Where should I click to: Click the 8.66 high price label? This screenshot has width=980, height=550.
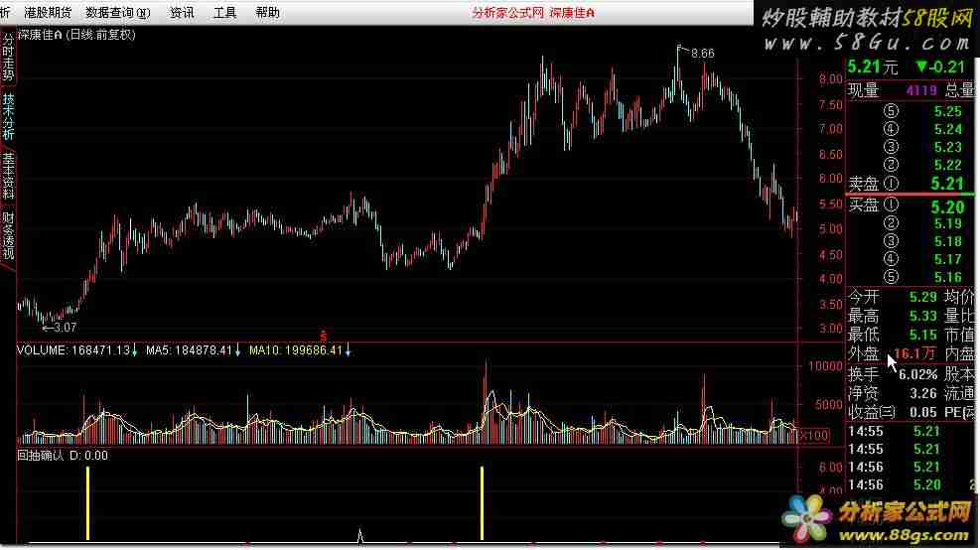click(x=703, y=54)
